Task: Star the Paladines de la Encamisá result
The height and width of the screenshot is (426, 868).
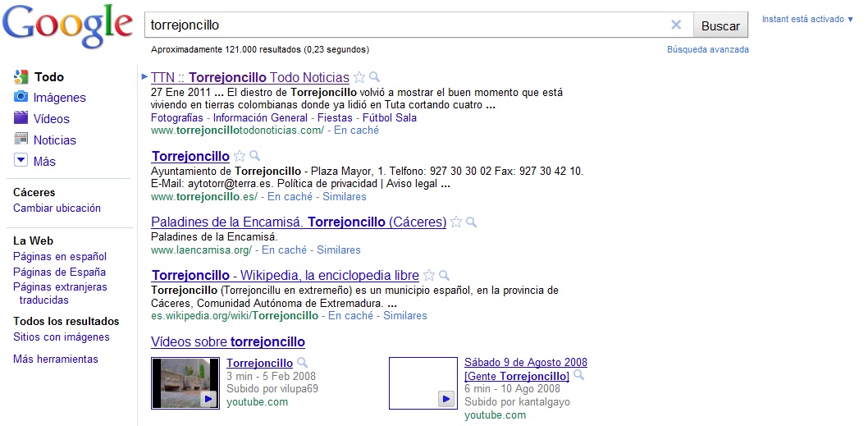Action: [456, 222]
